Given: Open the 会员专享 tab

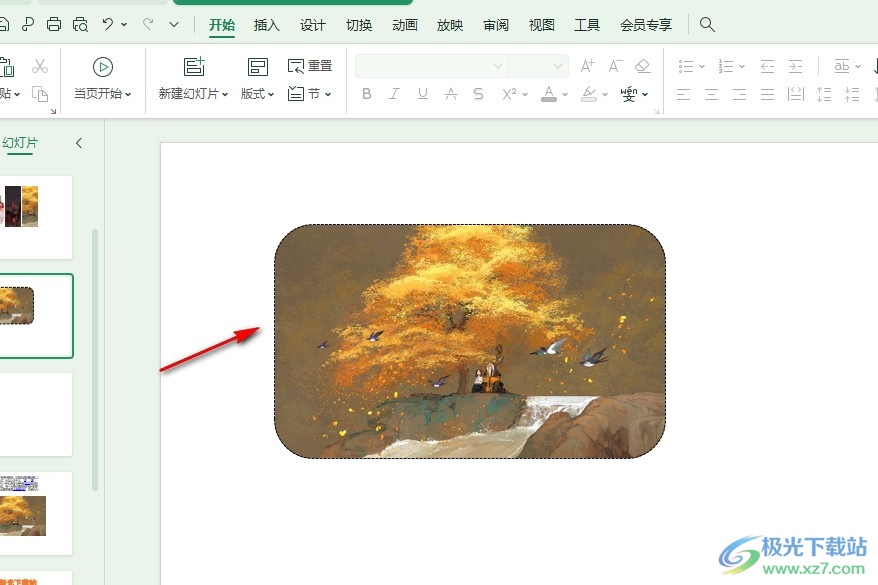Looking at the screenshot, I should point(646,25).
